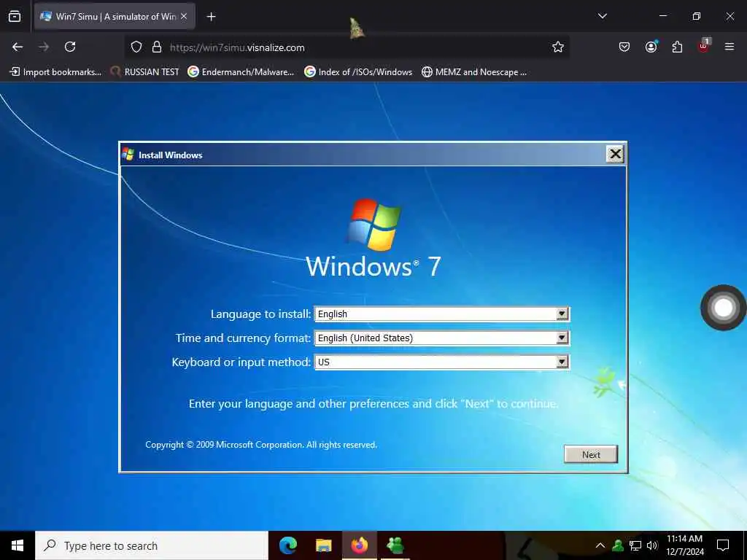This screenshot has width=747, height=560.
Task: Open the clock showing 11:14 AM
Action: (684, 545)
